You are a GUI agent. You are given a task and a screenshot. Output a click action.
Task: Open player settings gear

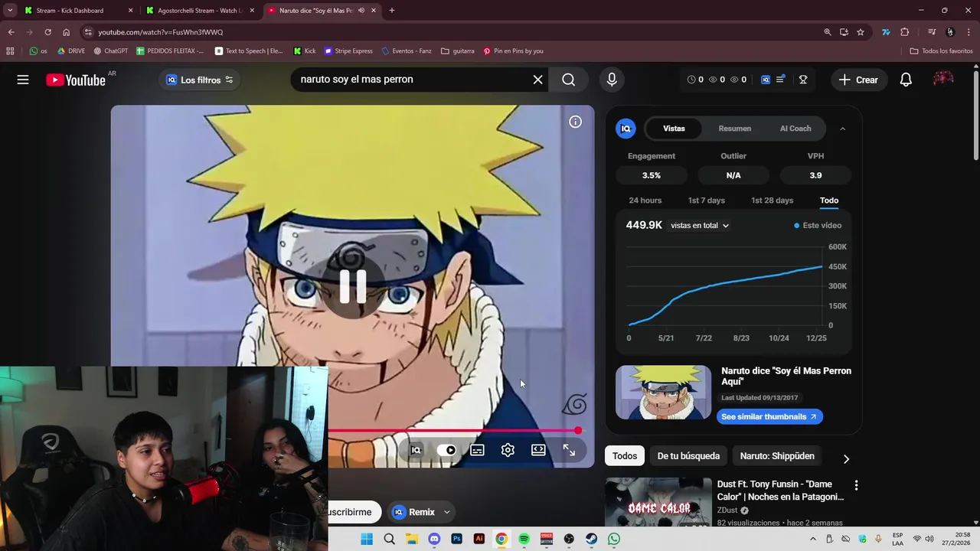(508, 450)
